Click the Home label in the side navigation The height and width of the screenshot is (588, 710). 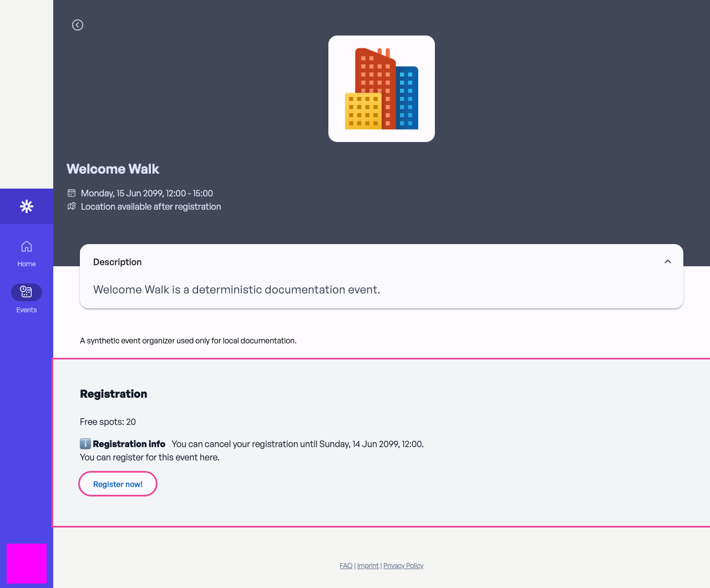pyautogui.click(x=27, y=264)
